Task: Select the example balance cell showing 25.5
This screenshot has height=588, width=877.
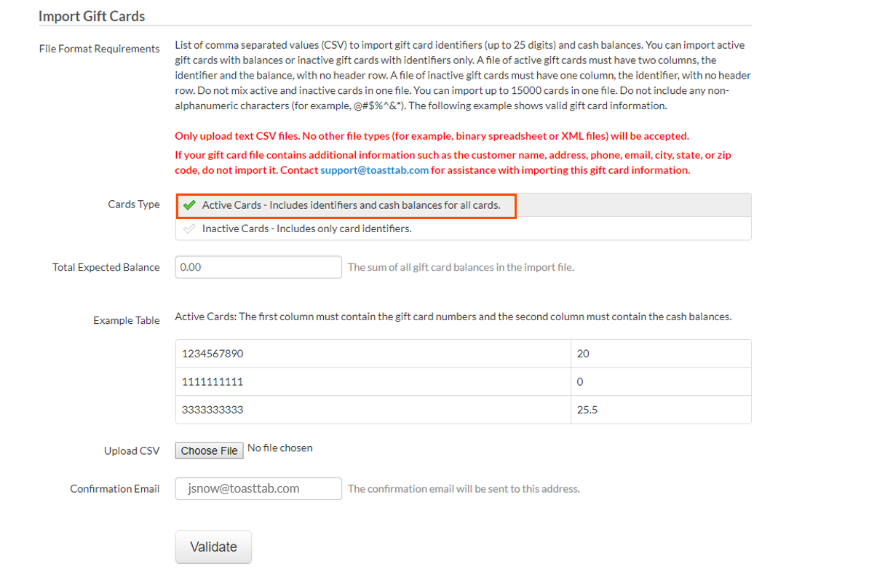Action: (587, 410)
